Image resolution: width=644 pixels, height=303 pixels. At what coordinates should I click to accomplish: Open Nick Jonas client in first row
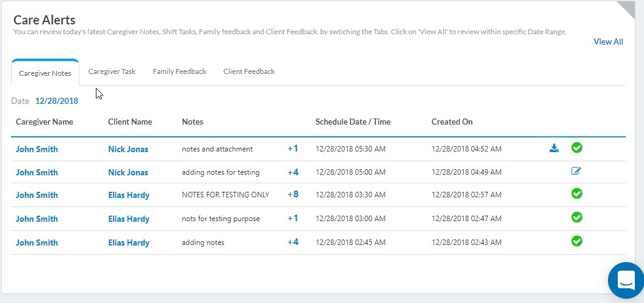(128, 149)
